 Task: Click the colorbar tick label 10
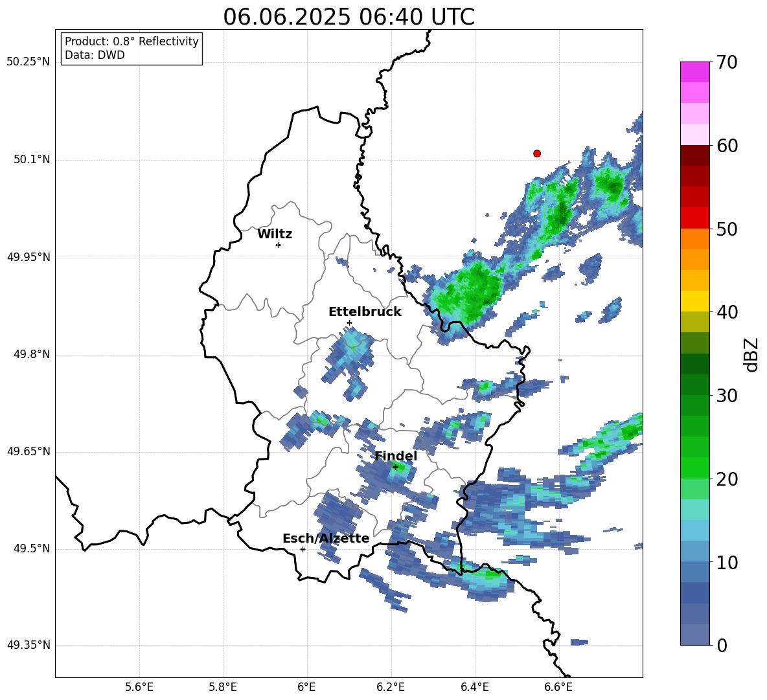point(727,562)
